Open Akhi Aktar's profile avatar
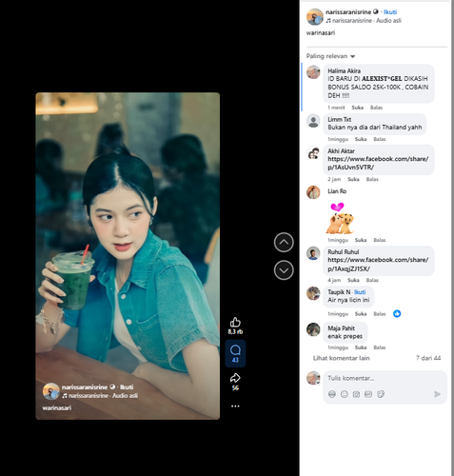 pos(313,152)
